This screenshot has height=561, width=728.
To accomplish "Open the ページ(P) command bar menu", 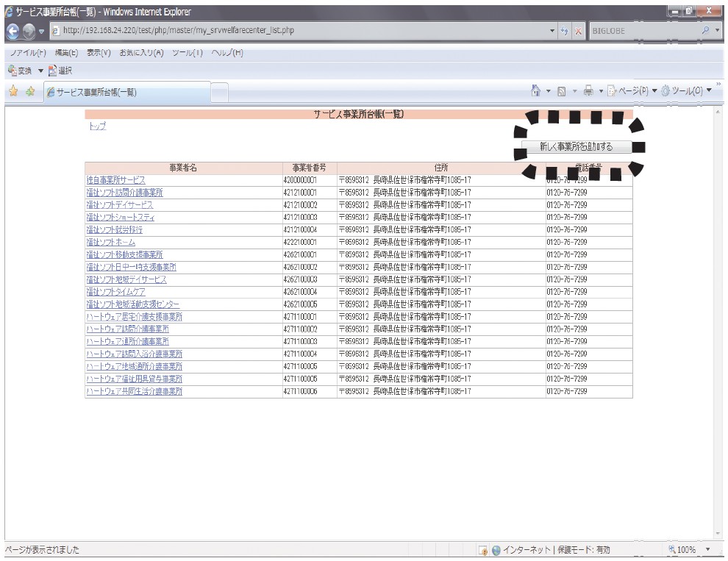I will (632, 91).
